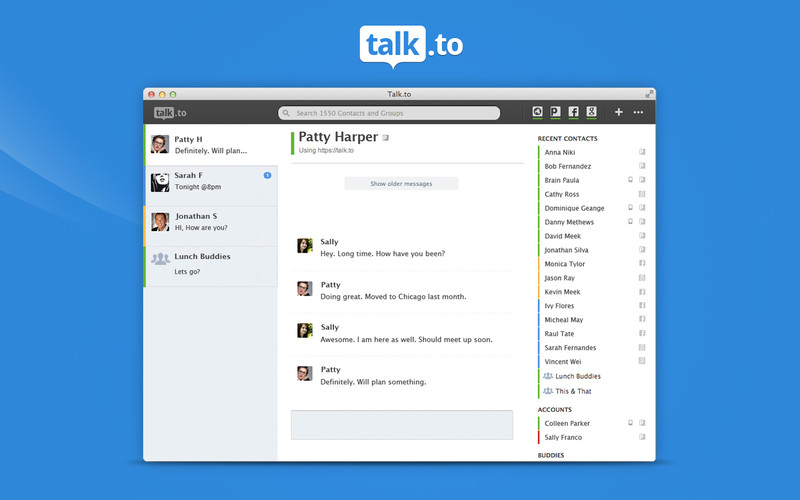
Task: Focus the Search 1550 Contacts and Groups field
Action: point(389,113)
